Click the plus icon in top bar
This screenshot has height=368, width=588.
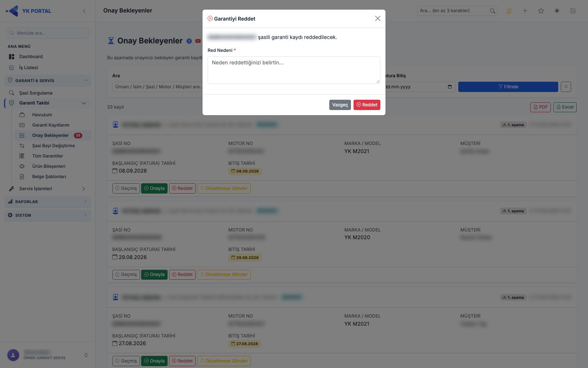click(x=525, y=11)
